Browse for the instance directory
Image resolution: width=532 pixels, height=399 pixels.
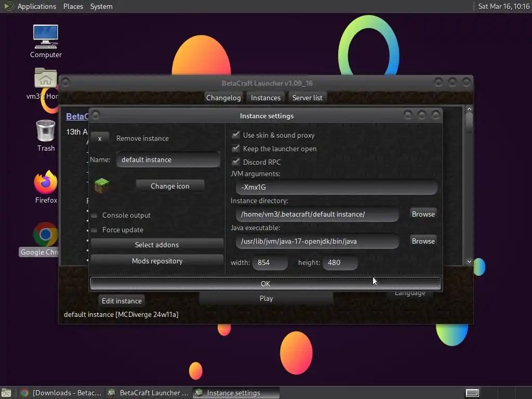point(423,214)
